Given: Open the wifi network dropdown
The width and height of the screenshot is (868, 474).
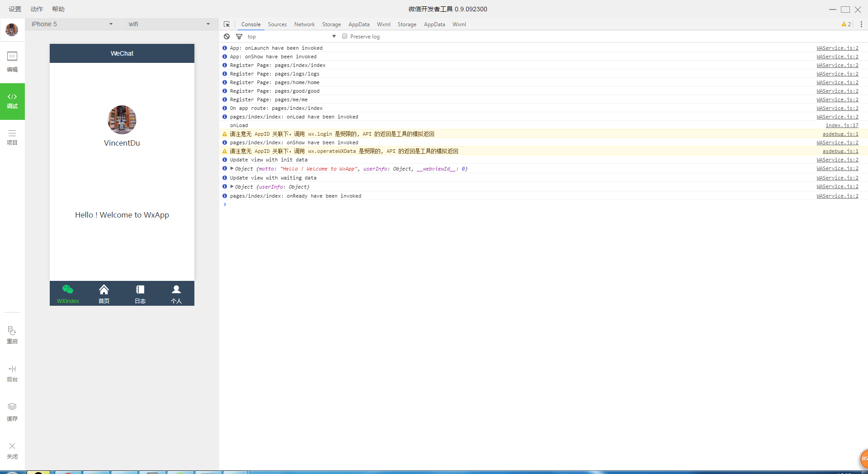Looking at the screenshot, I should pyautogui.click(x=170, y=24).
